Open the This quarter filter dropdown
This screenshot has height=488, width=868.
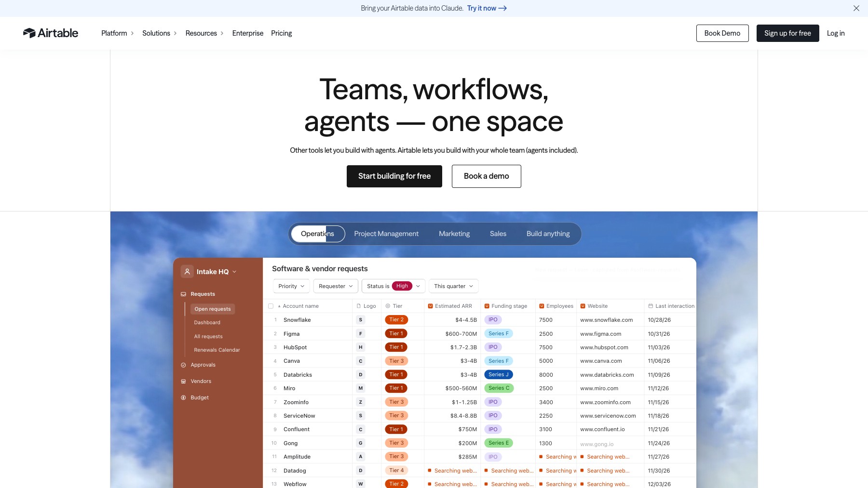click(453, 286)
